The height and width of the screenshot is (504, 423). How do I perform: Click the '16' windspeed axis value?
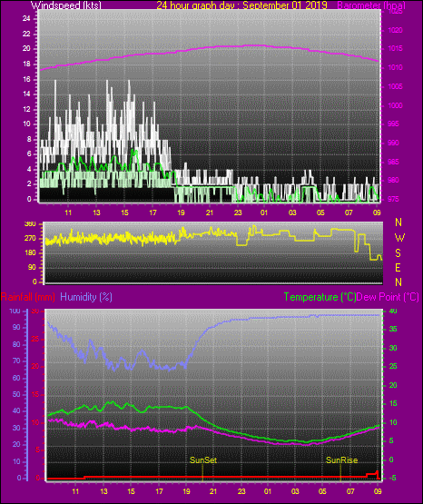tap(26, 79)
